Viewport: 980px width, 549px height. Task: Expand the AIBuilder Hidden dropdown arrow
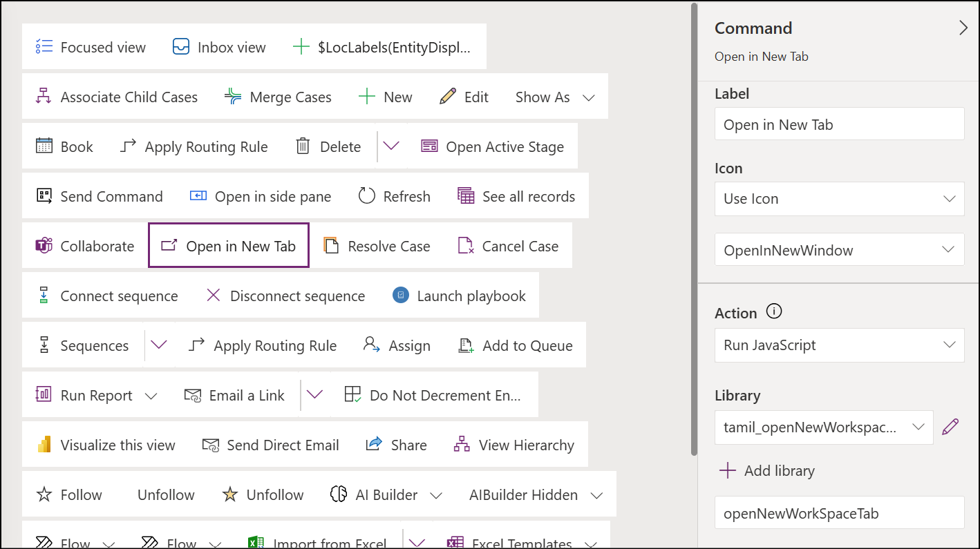[x=596, y=495]
